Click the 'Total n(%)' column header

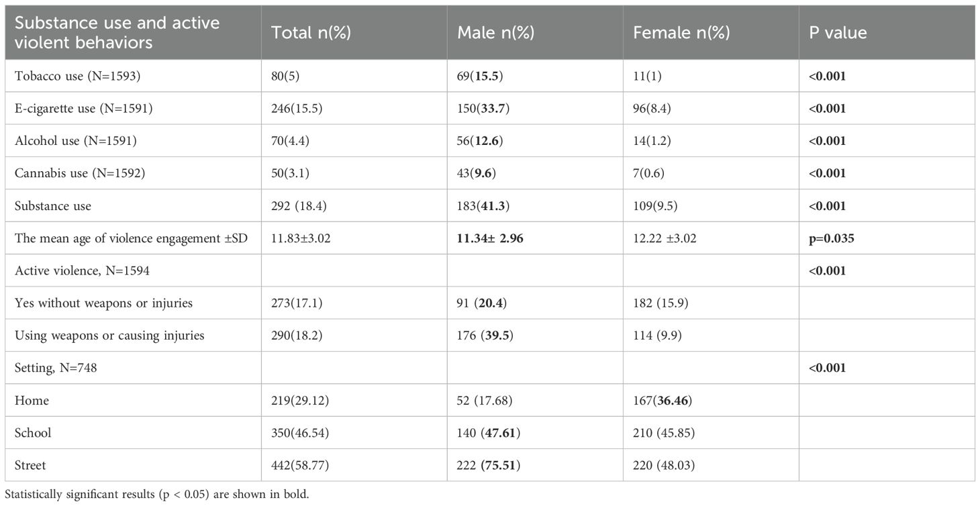click(311, 33)
